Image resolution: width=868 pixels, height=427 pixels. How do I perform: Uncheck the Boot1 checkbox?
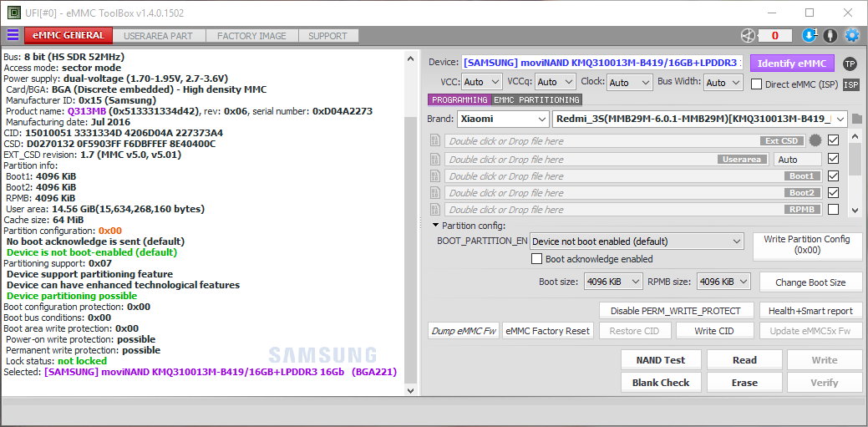coord(833,176)
